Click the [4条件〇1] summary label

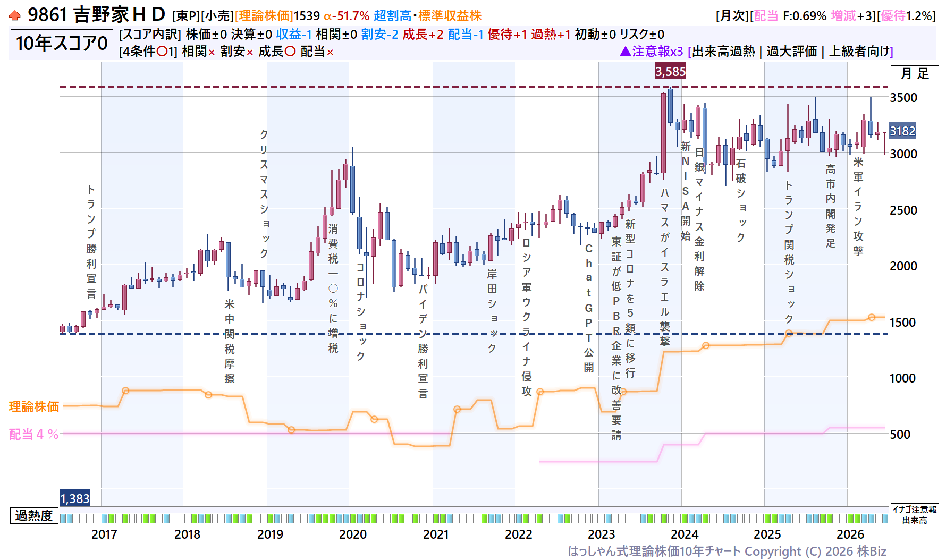pos(148,52)
